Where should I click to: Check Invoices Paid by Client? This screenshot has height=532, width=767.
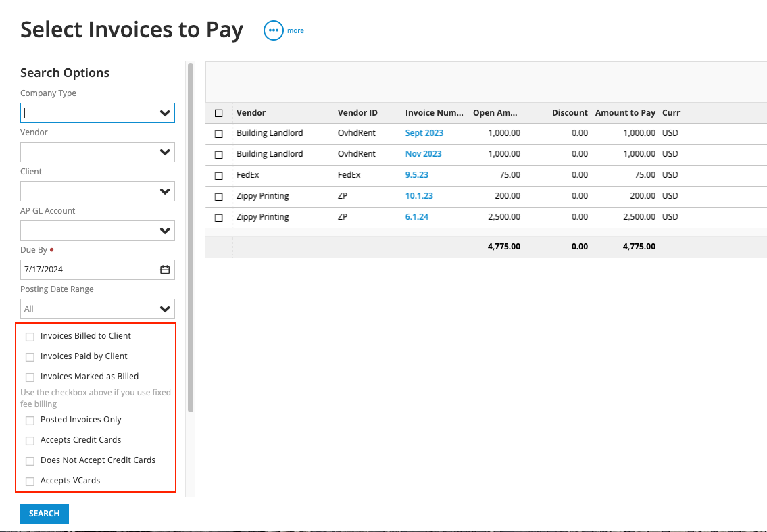point(30,357)
